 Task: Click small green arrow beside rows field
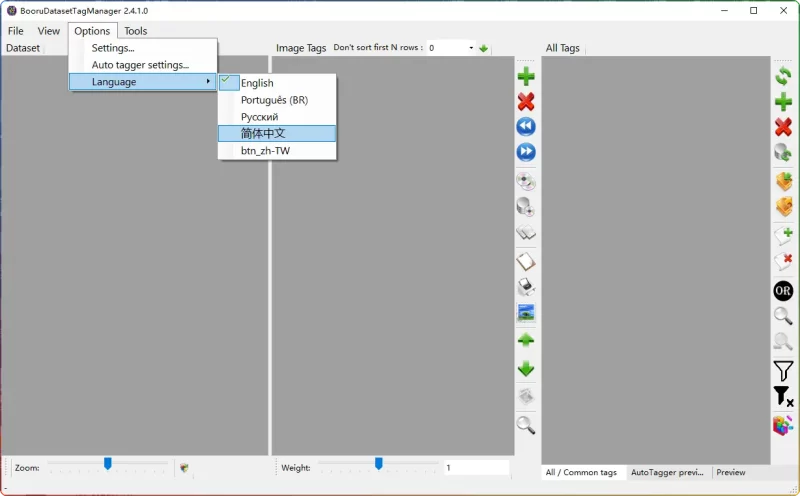pos(484,48)
